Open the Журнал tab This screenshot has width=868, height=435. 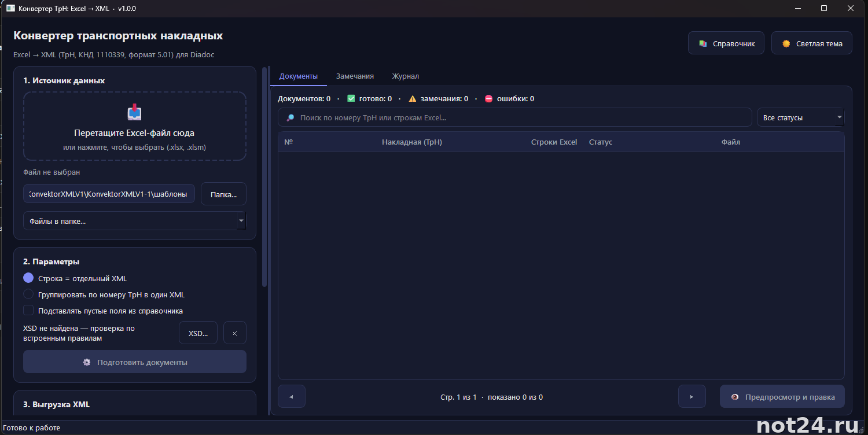click(x=406, y=76)
